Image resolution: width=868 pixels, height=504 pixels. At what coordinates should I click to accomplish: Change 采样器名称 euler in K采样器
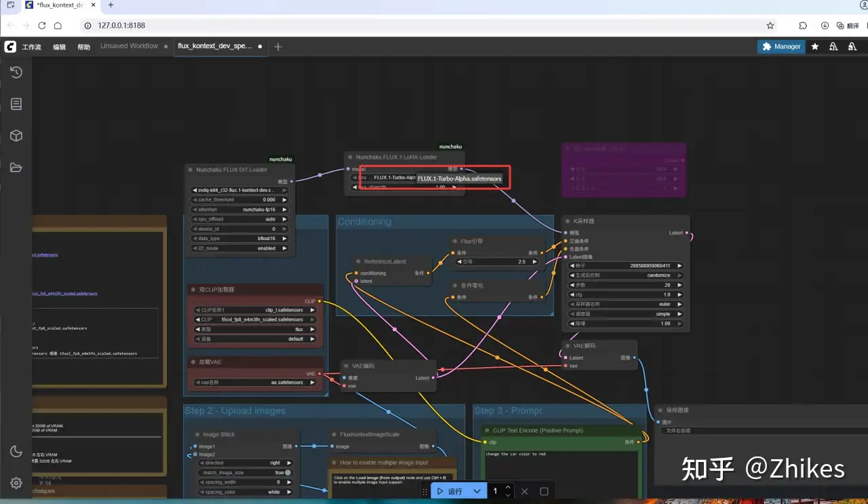point(627,305)
